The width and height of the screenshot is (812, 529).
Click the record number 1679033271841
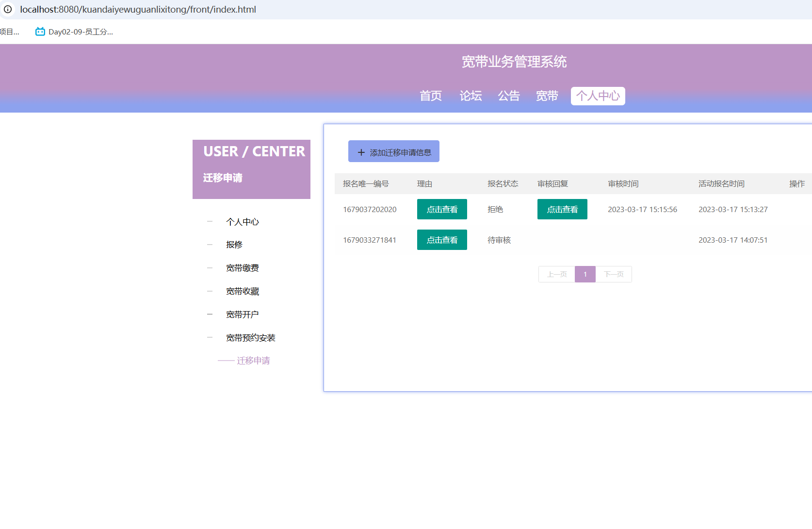point(370,240)
